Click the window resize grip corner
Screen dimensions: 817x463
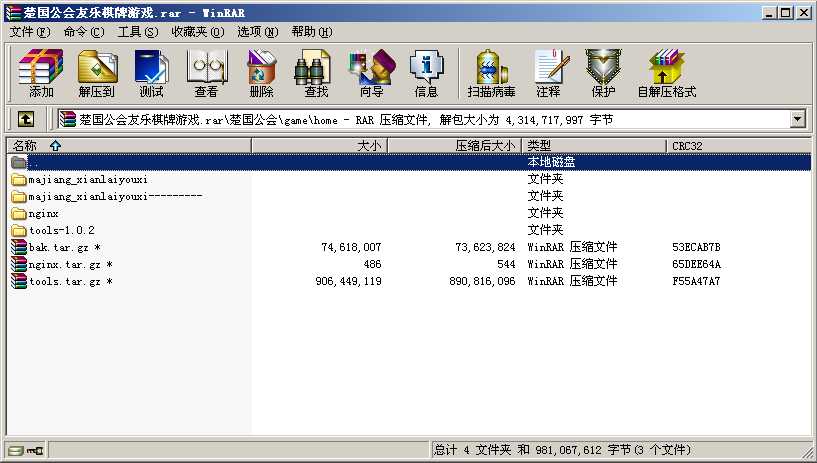pyautogui.click(x=807, y=451)
